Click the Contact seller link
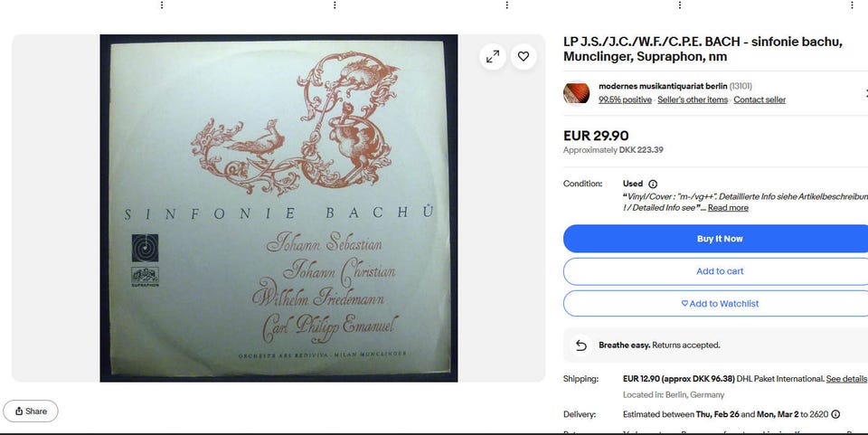Viewport: 868px width, 435px height. pyautogui.click(x=759, y=100)
